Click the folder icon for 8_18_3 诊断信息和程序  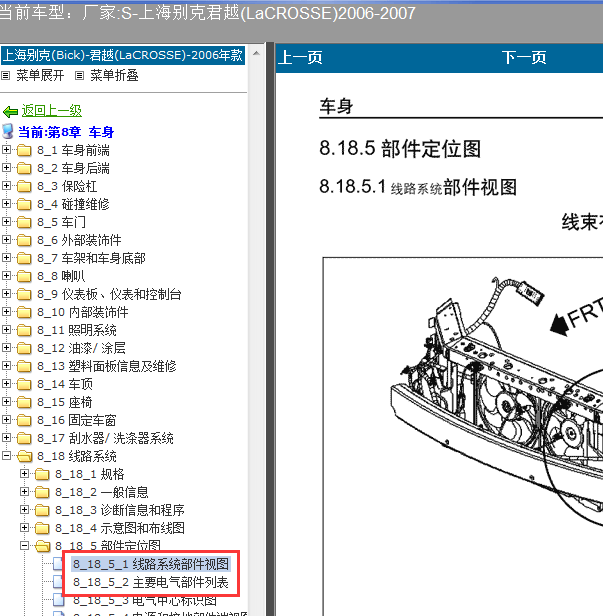pyautogui.click(x=42, y=510)
